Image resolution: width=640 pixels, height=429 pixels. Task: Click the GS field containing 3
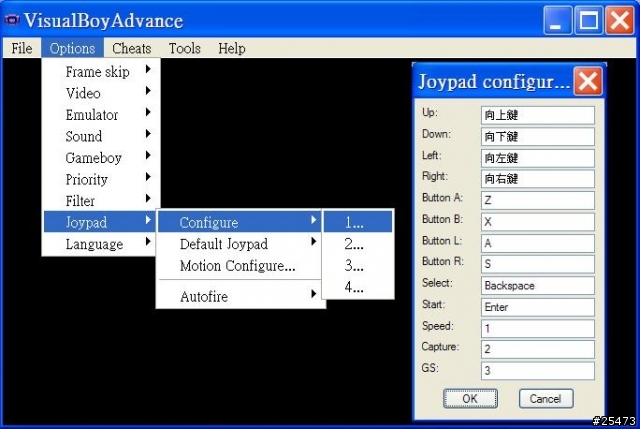538,371
